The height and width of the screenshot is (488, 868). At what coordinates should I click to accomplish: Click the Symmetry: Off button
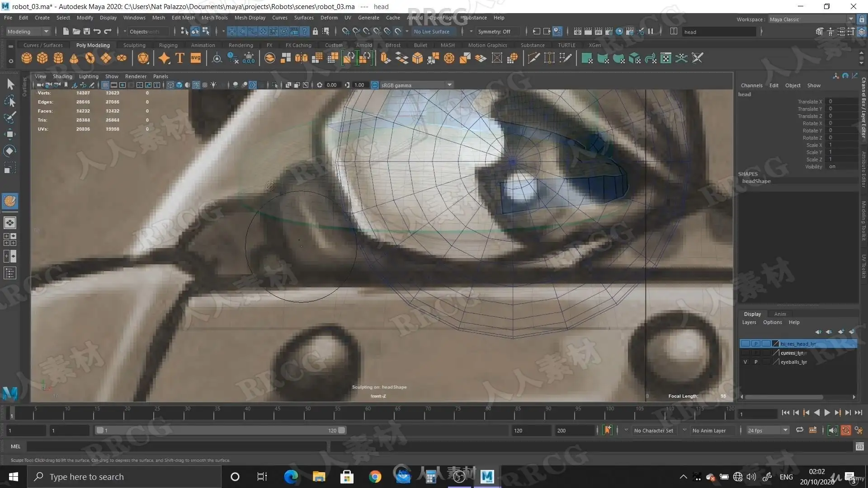click(x=494, y=32)
